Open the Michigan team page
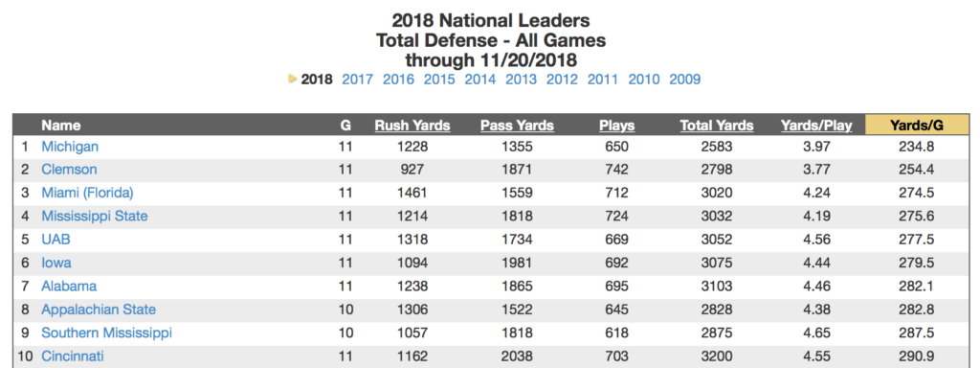Screen dimensions: 980x368 pos(70,147)
